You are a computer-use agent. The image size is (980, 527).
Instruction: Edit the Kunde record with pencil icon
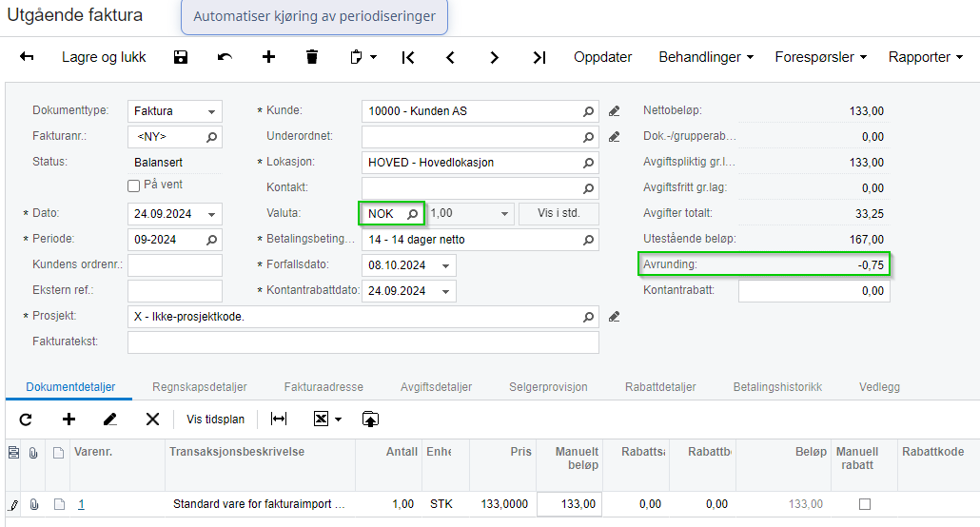click(x=615, y=111)
